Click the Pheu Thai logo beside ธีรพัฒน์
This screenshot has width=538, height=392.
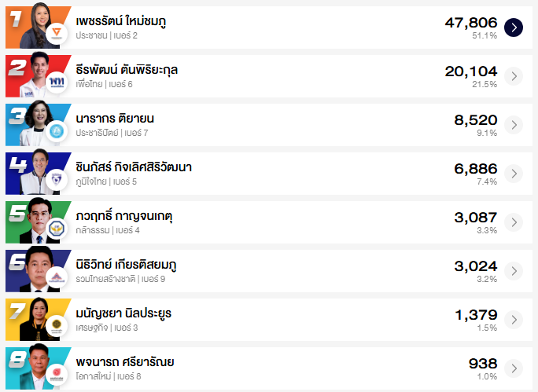[x=57, y=82]
